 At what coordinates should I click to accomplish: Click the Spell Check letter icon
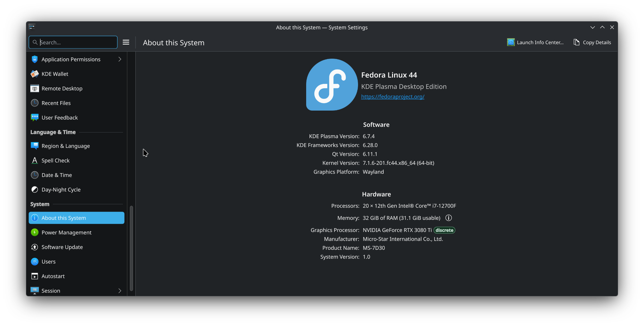[35, 160]
